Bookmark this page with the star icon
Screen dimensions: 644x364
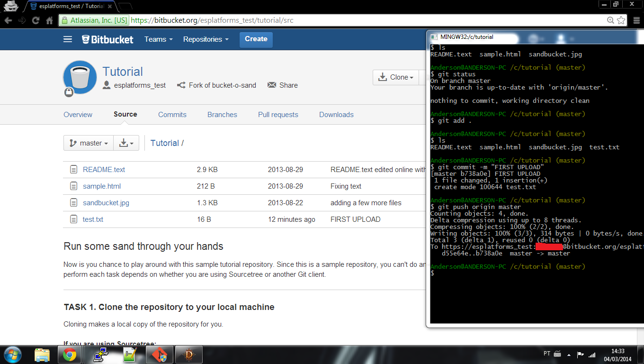(x=621, y=20)
